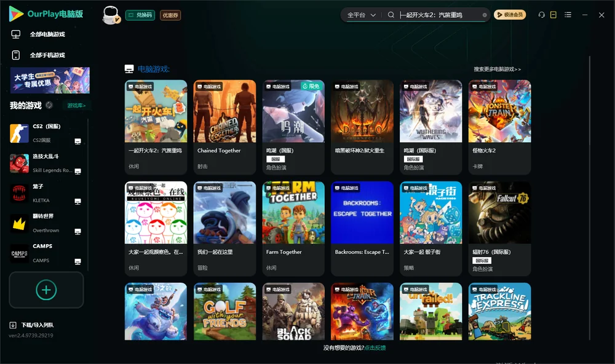The image size is (615, 364).
Task: Open Golf with your Friends card
Action: tap(224, 312)
